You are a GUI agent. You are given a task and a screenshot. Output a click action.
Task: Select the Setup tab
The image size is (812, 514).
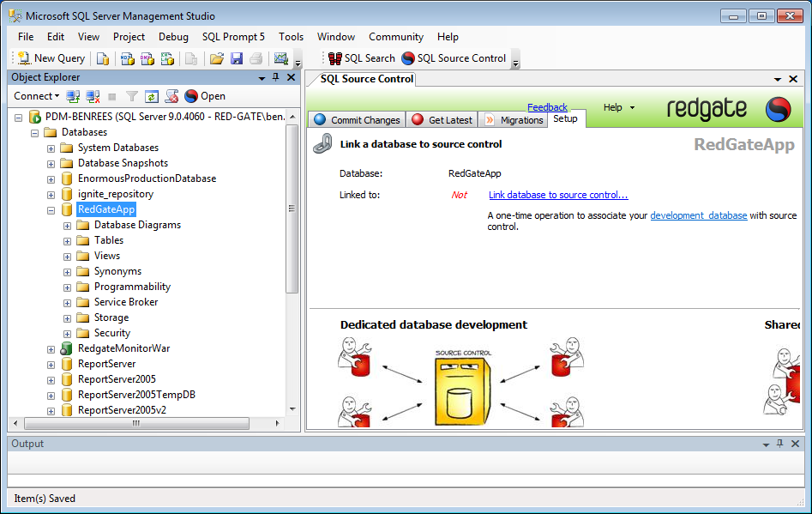[565, 118]
